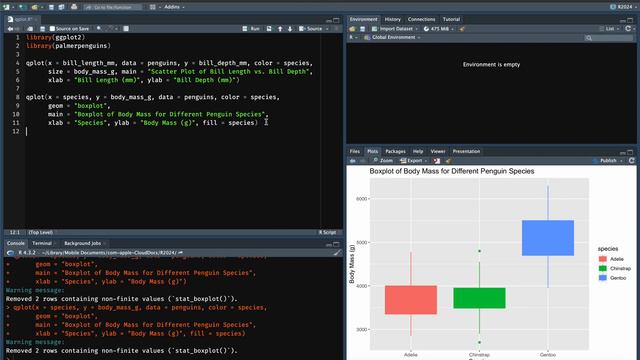Load a workspace in the Environment pane
The height and width of the screenshot is (360, 640).
(352, 29)
